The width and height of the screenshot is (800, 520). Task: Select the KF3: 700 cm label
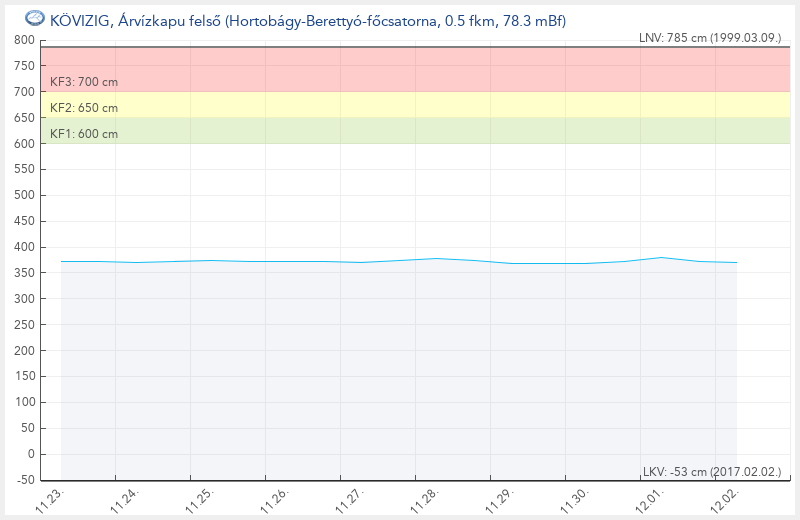[x=84, y=81]
